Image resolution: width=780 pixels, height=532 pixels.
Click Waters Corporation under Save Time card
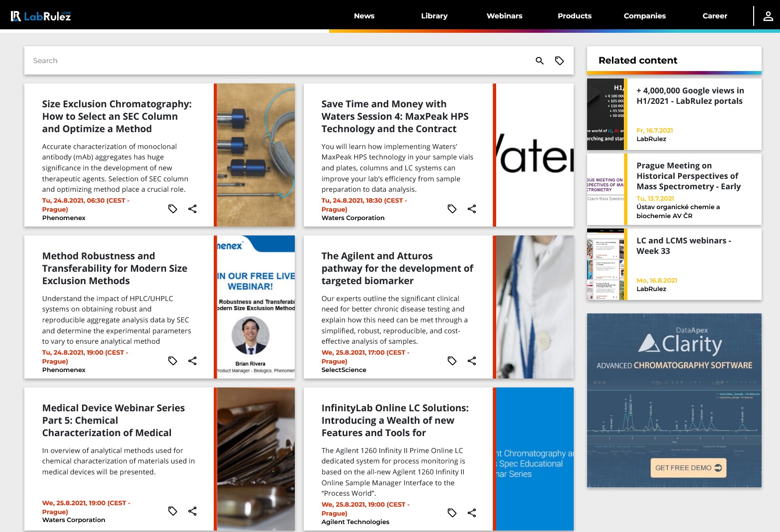353,218
